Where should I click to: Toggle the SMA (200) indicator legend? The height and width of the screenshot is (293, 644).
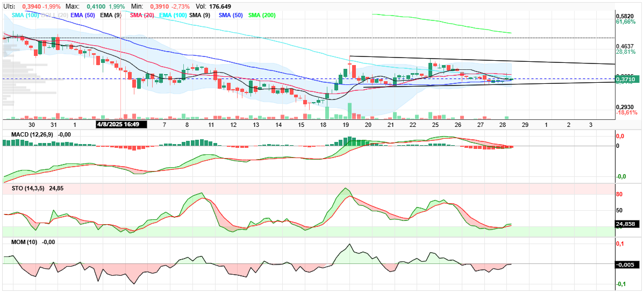pos(262,15)
